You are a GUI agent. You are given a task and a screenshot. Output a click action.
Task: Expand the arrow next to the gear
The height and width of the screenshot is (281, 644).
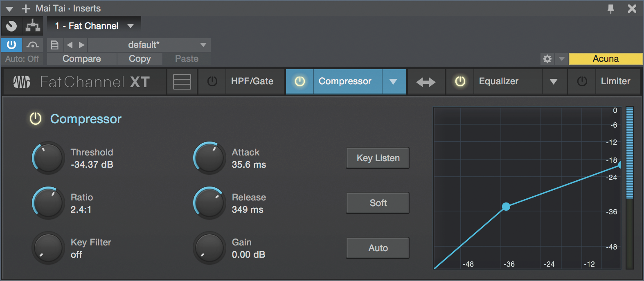tap(562, 59)
